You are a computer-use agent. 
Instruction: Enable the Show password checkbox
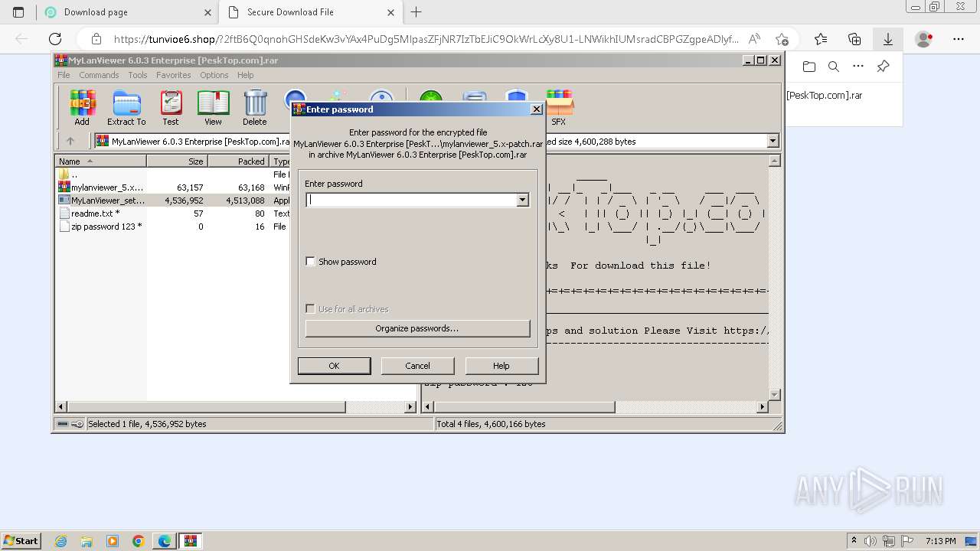tap(310, 262)
